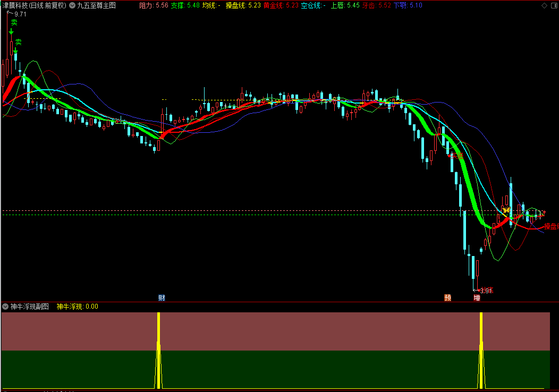The image size is (559, 392).
Task: Click the diamond icon at top right
Action: [544, 5]
